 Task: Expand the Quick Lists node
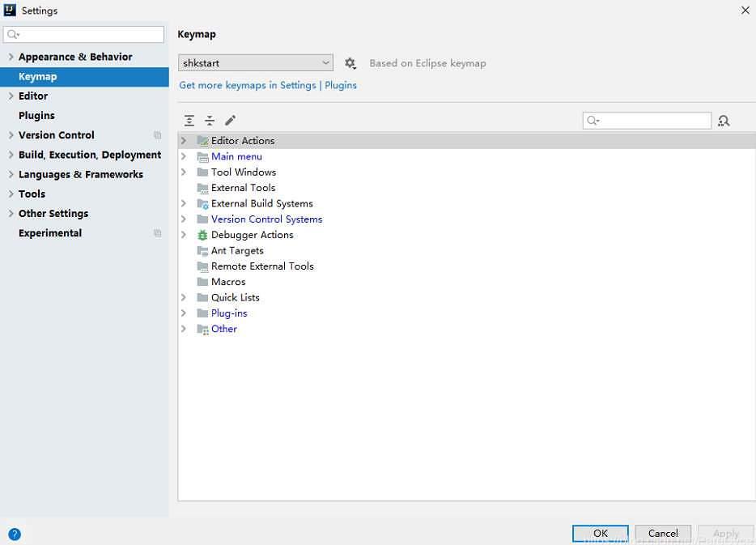(184, 297)
